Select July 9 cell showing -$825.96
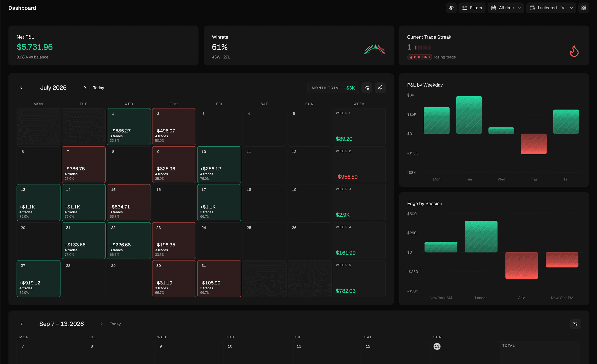The width and height of the screenshot is (597, 364). click(x=174, y=164)
